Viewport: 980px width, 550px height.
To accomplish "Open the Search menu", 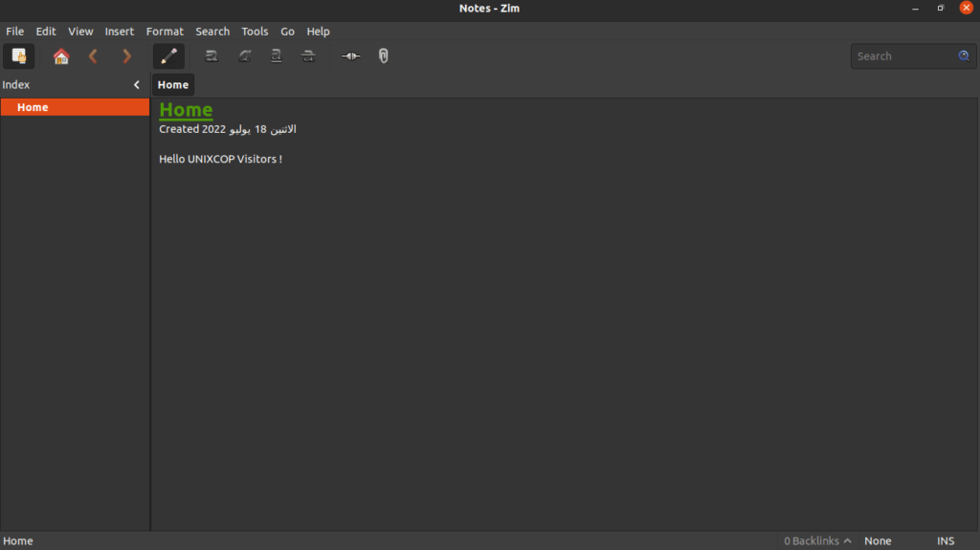I will click(212, 32).
